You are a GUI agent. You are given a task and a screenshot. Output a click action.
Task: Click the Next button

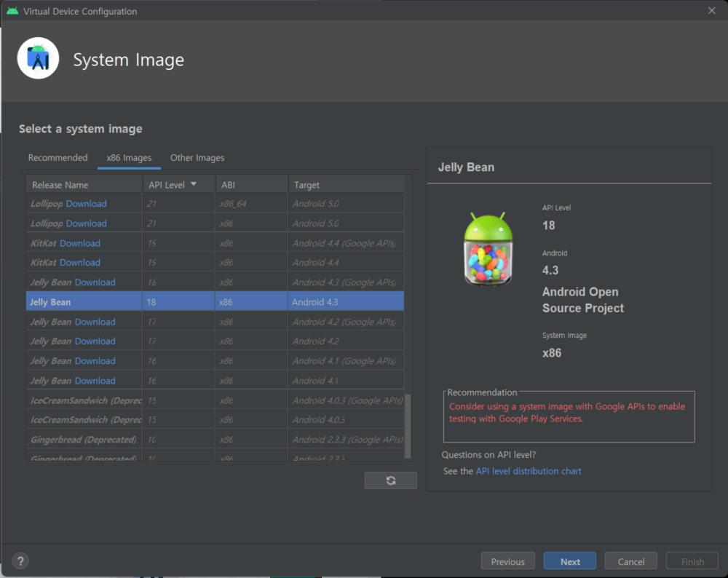pyautogui.click(x=570, y=561)
